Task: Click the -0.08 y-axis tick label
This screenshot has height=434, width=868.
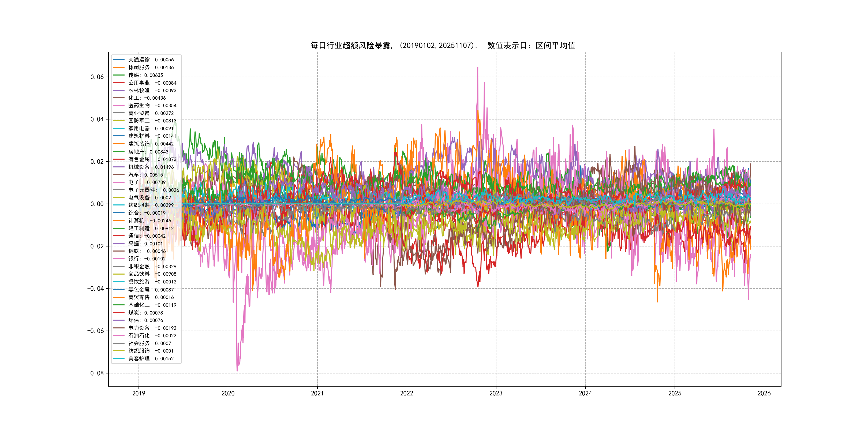Action: pos(95,373)
